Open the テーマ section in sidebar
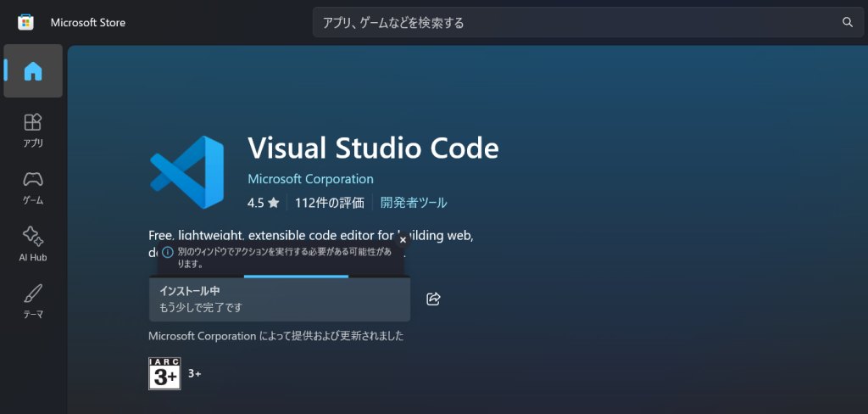The width and height of the screenshot is (868, 414). (x=33, y=302)
